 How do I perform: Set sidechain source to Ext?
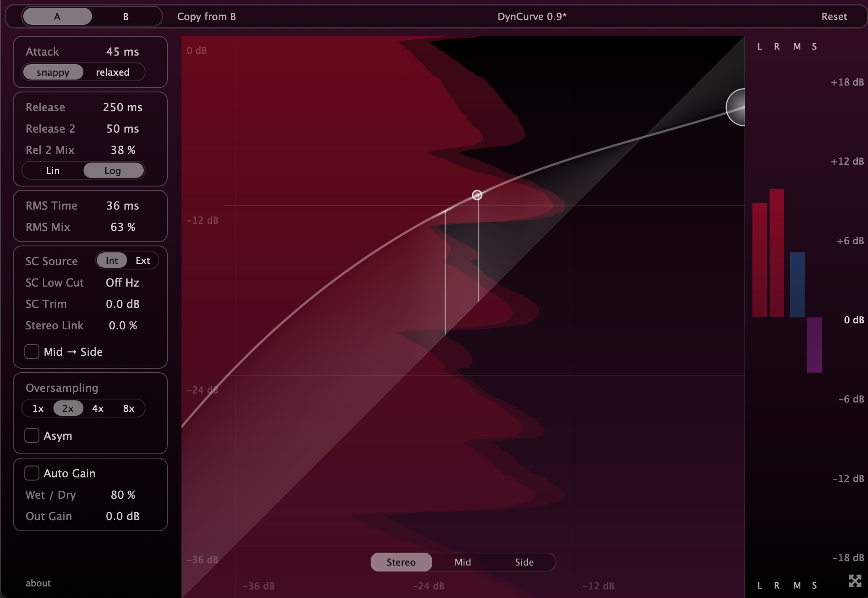143,261
